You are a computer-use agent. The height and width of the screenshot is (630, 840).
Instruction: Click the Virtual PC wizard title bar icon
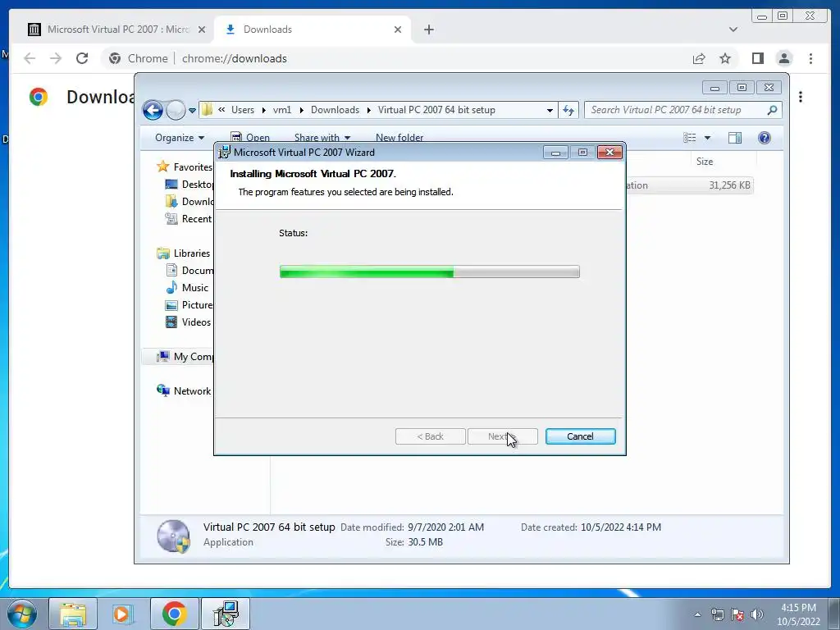(x=225, y=152)
